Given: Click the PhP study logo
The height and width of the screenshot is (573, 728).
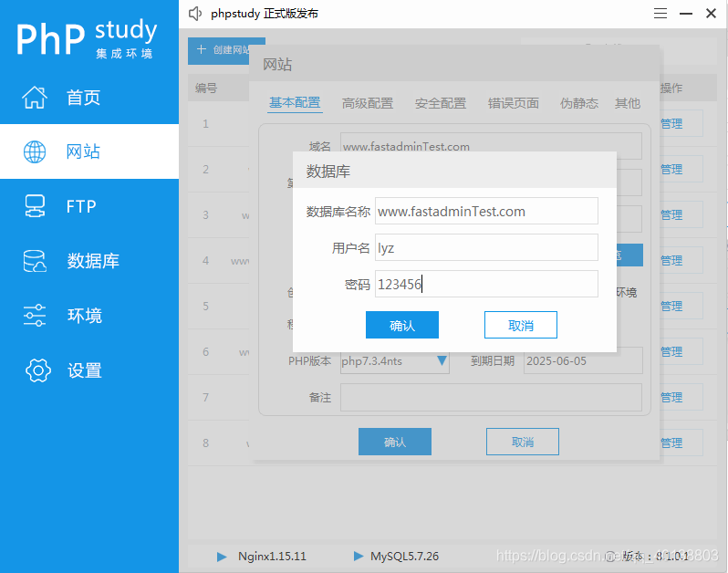Looking at the screenshot, I should click(x=88, y=38).
